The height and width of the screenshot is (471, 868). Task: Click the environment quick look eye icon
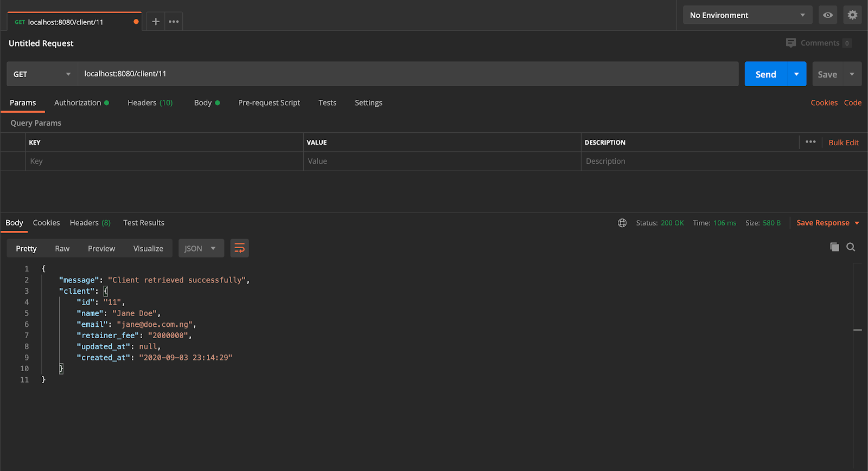[828, 15]
